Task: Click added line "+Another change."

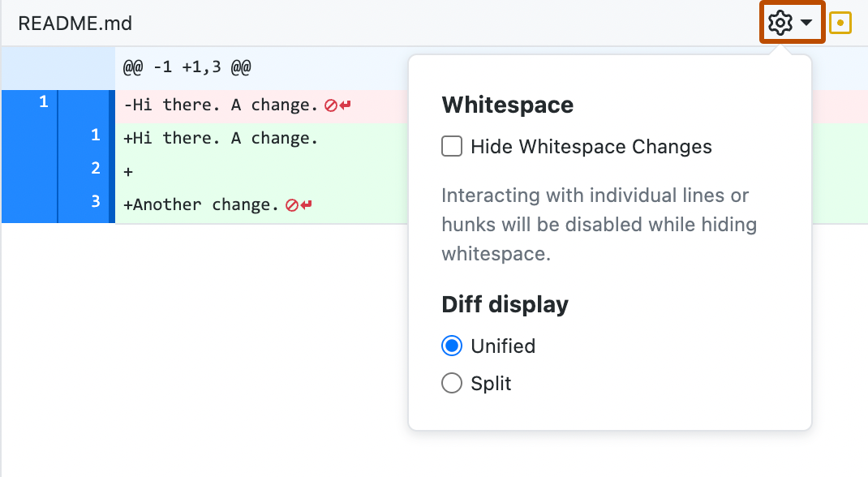Action: (201, 204)
